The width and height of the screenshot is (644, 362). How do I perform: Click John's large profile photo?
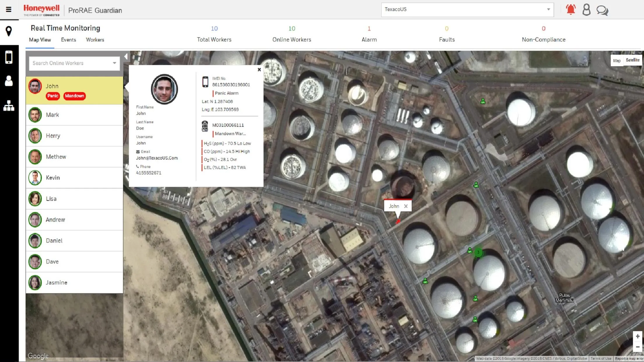(x=164, y=89)
